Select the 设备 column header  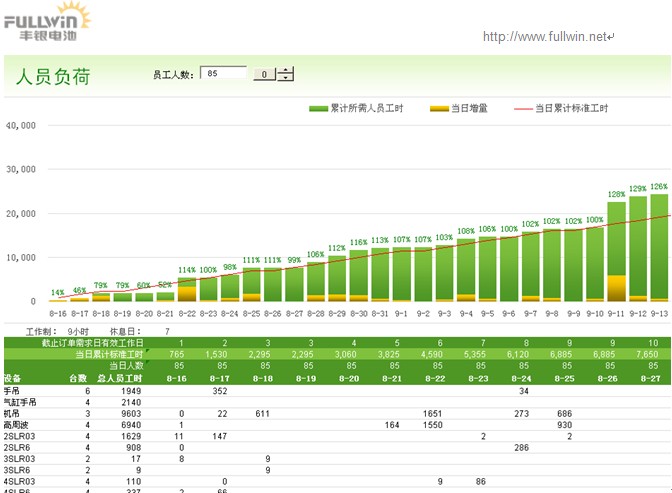(13, 378)
